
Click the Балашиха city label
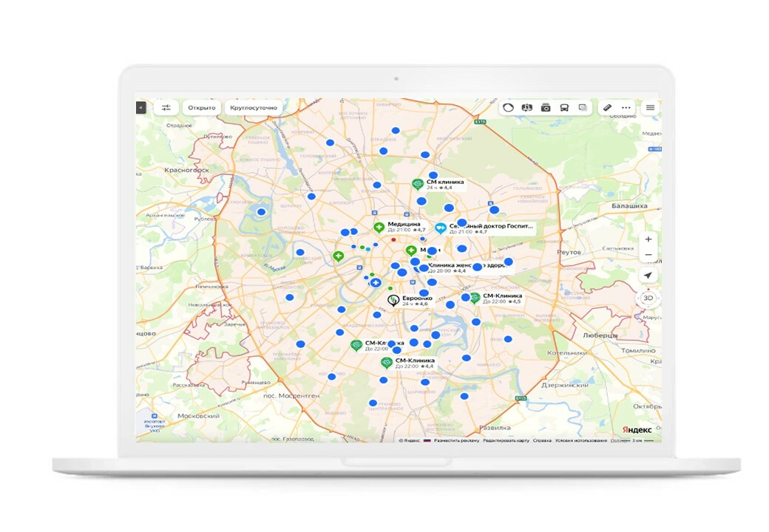(x=629, y=205)
